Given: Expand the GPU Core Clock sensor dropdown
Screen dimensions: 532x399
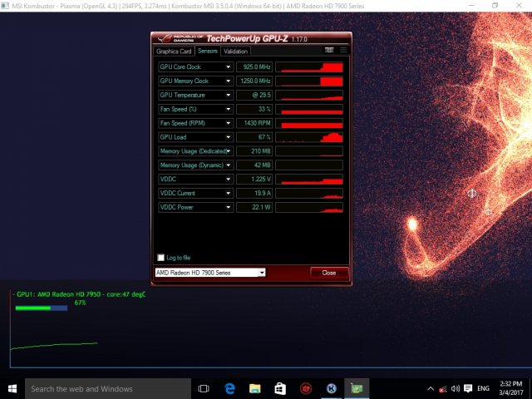Looking at the screenshot, I should [x=228, y=67].
